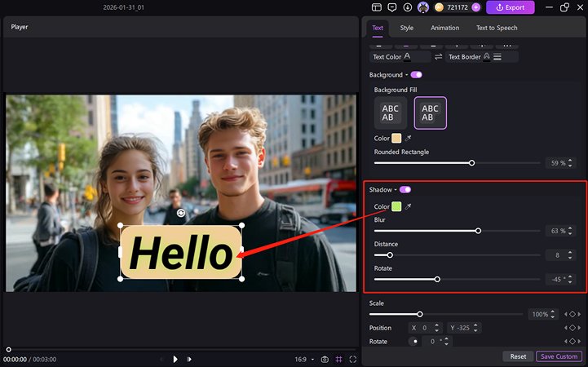Screen dimensions: 588x367
Task: Toggle the Shadow switch off
Action: click(x=405, y=189)
